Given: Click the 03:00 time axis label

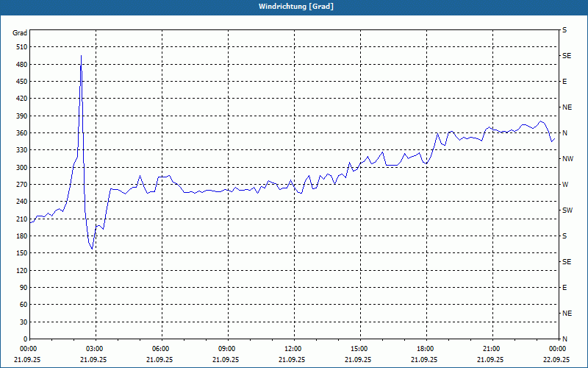Looking at the screenshot, I should [96, 349].
